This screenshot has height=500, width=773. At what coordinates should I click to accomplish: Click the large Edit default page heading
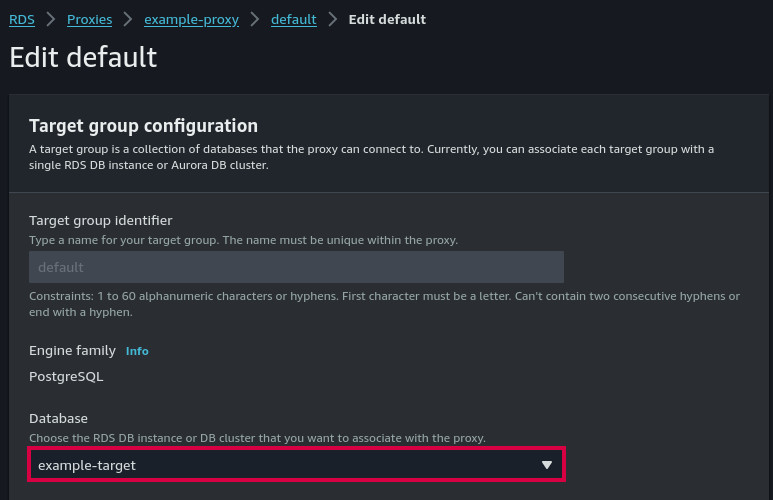click(x=83, y=56)
